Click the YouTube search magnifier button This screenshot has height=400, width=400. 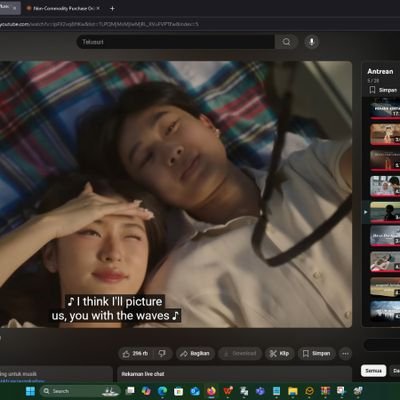coord(286,42)
